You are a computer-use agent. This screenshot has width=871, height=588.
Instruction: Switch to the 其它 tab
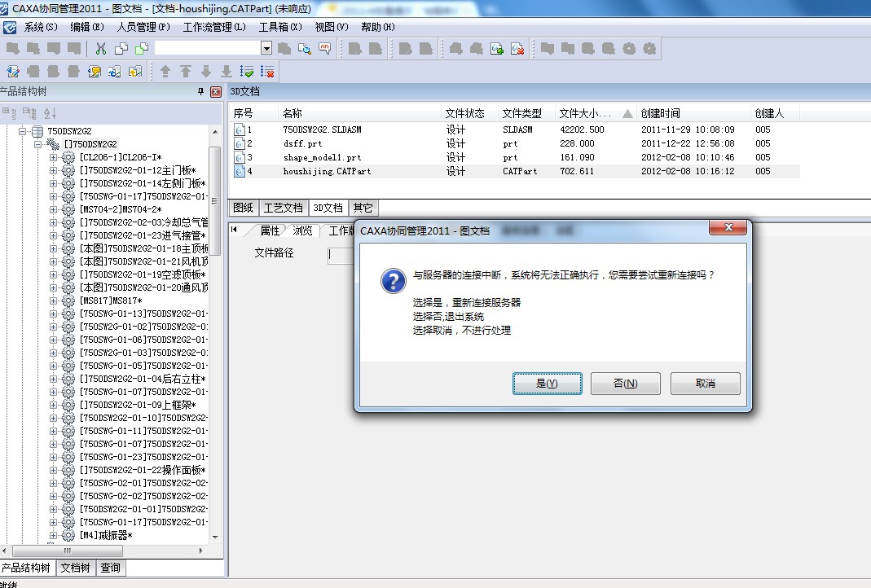pyautogui.click(x=363, y=208)
